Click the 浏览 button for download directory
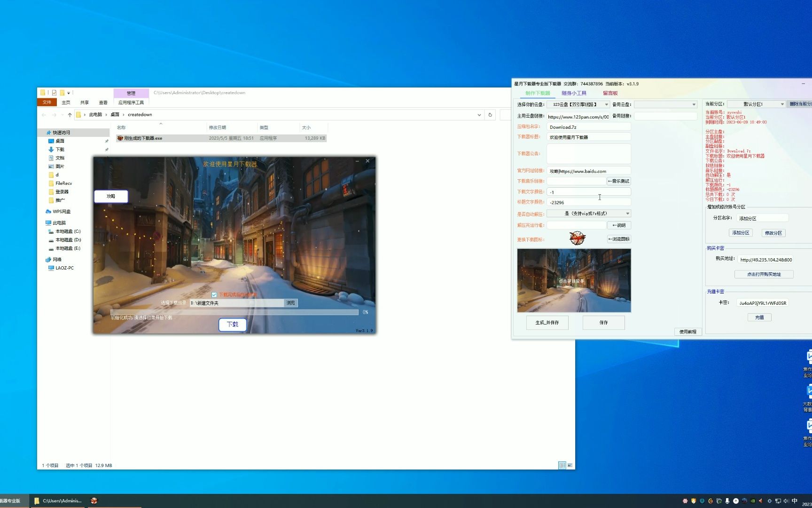This screenshot has width=812, height=508. pyautogui.click(x=291, y=303)
